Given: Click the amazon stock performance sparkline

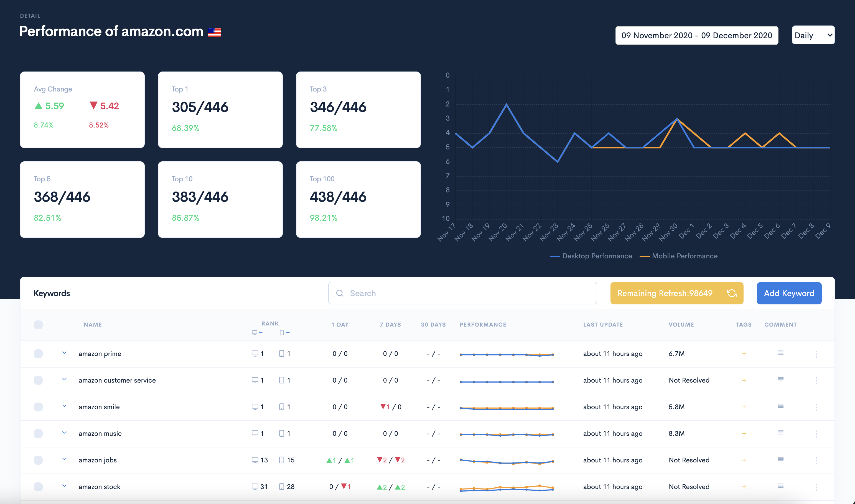Looking at the screenshot, I should click(506, 488).
